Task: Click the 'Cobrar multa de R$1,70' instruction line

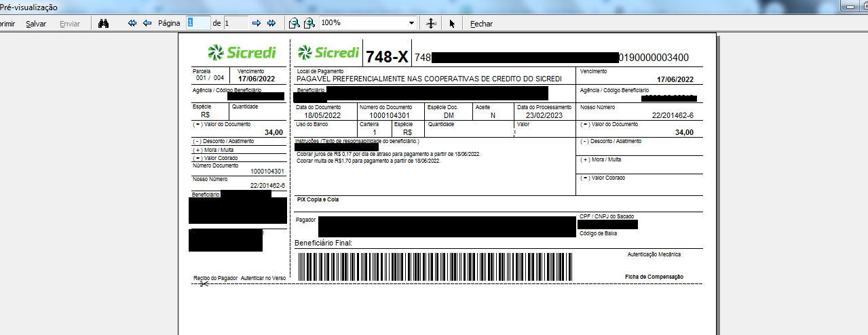Action: (369, 161)
